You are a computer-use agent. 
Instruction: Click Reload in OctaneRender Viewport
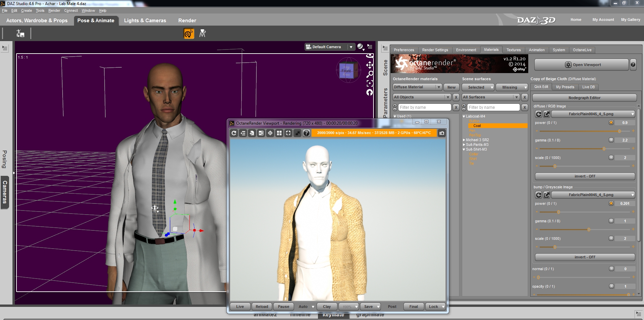[262, 307]
